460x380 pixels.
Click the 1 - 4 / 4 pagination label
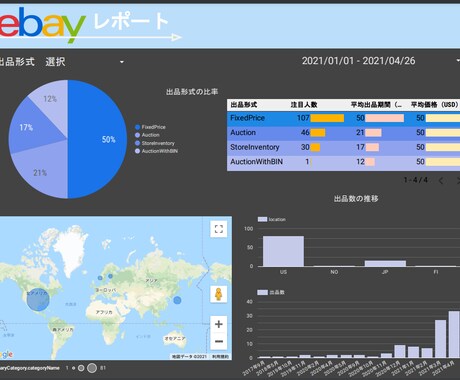click(x=416, y=180)
